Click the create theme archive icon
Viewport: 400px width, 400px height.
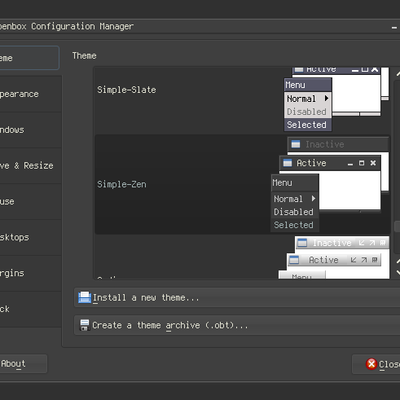point(84,325)
